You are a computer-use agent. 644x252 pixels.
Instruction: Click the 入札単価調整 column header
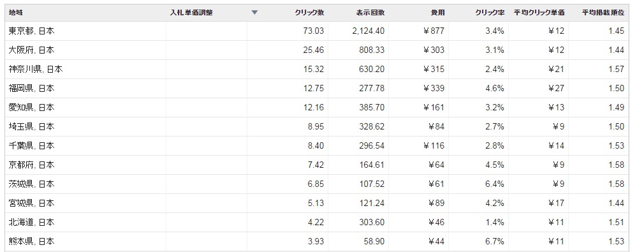coord(191,13)
